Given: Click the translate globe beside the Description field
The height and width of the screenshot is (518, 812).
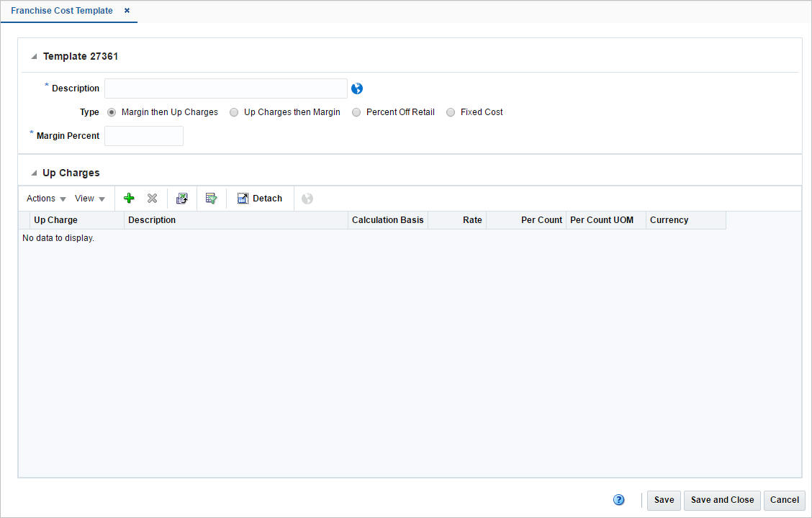Looking at the screenshot, I should (x=356, y=88).
